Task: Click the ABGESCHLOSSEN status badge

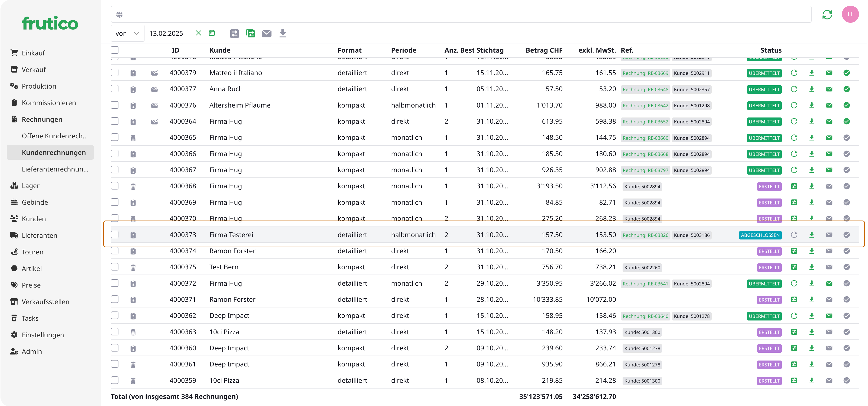Action: pyautogui.click(x=760, y=235)
